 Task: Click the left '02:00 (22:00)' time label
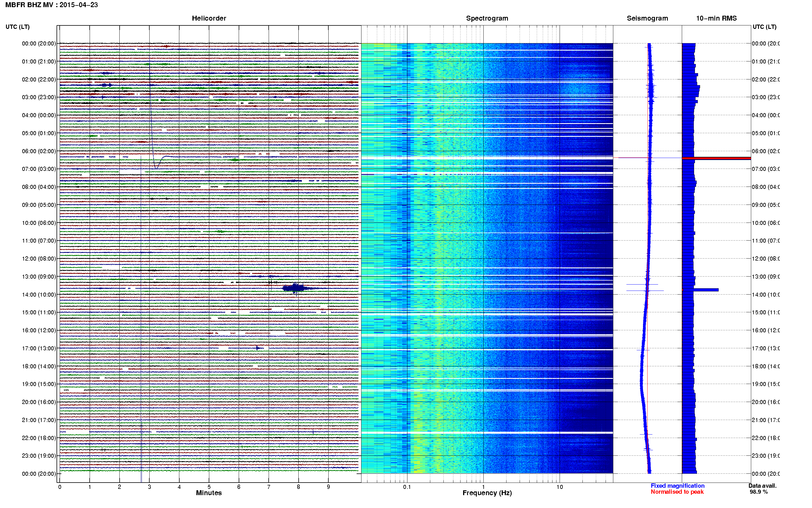39,79
